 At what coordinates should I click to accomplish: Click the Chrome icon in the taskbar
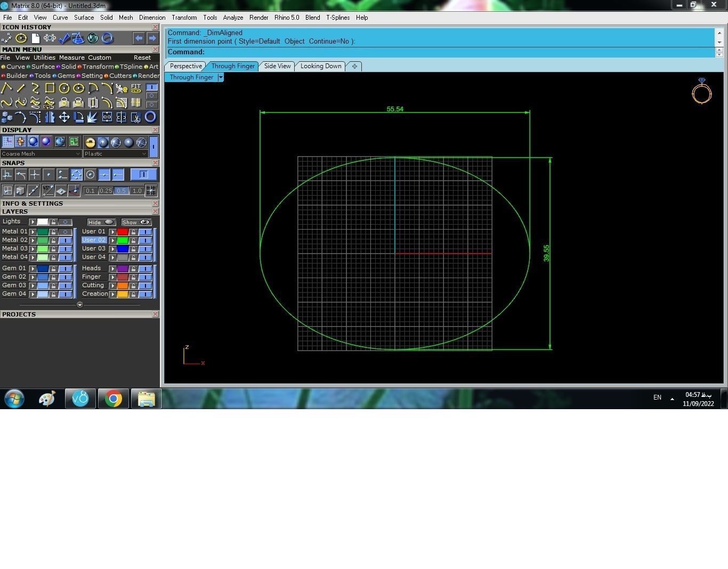113,399
